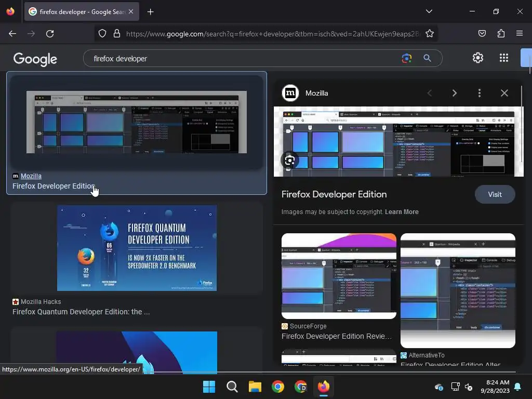Open Firefox Developer Edition preview title

334,194
